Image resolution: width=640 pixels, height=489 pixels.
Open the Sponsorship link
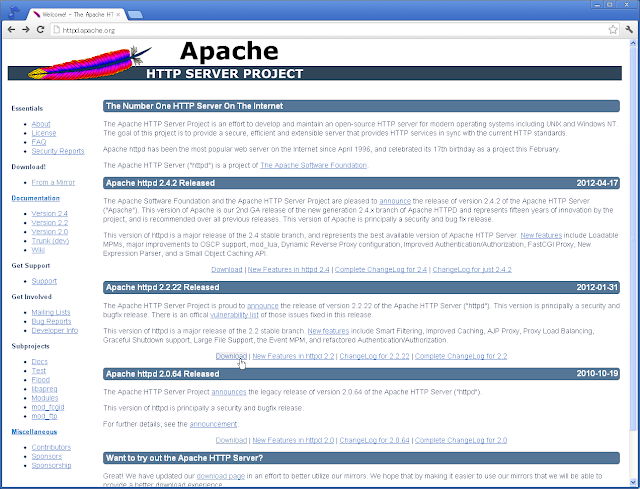[x=51, y=465]
